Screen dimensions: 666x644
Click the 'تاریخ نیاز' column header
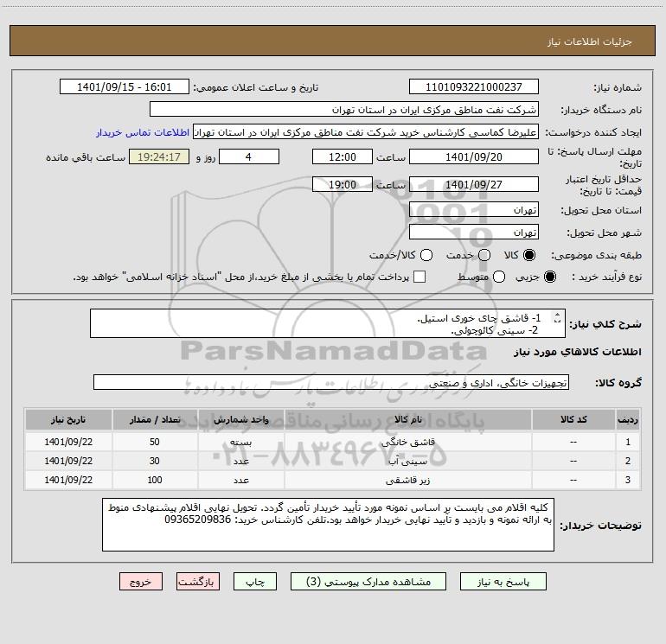(x=68, y=420)
